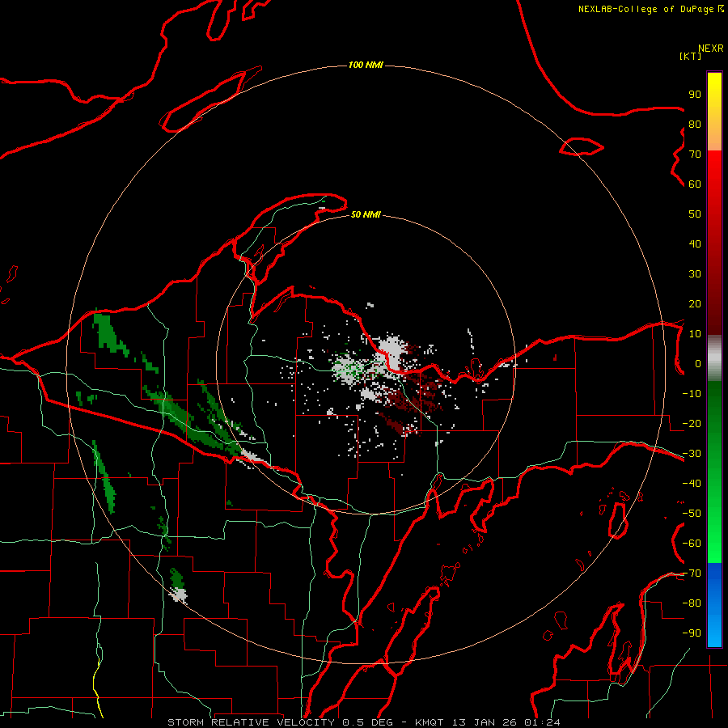
Task: Click the positive 70 legend value
Action: (x=695, y=154)
